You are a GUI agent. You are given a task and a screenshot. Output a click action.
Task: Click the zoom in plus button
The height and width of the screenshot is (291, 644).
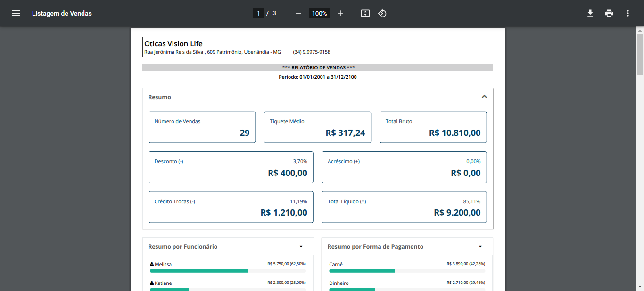point(340,13)
